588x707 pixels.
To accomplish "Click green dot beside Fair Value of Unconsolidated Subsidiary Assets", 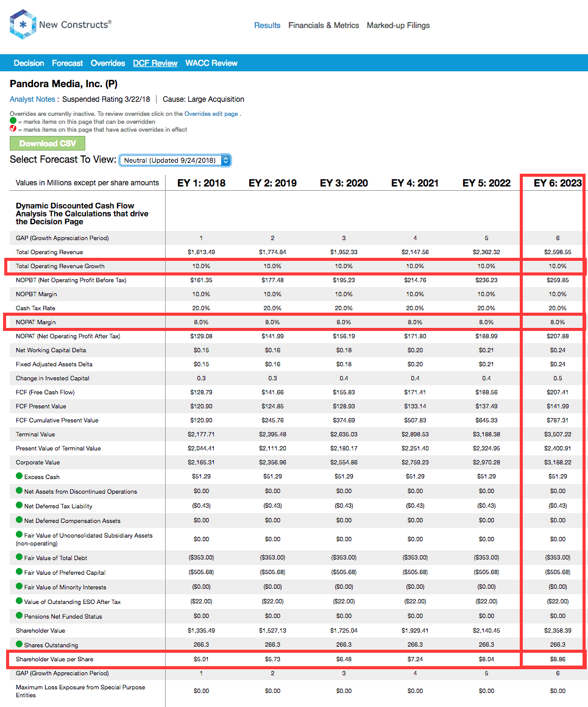I will pyautogui.click(x=19, y=535).
